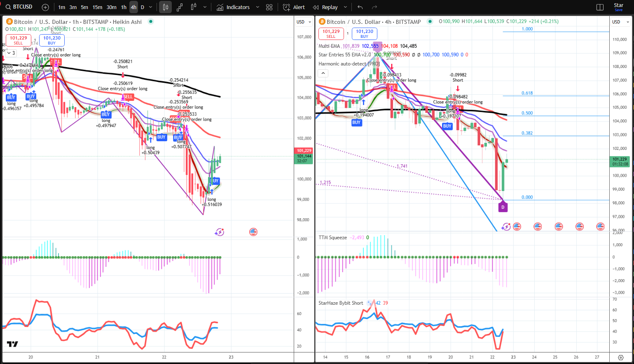The width and height of the screenshot is (634, 364).
Task: Click the 0.500 Fibonacci level label
Action: click(x=527, y=113)
